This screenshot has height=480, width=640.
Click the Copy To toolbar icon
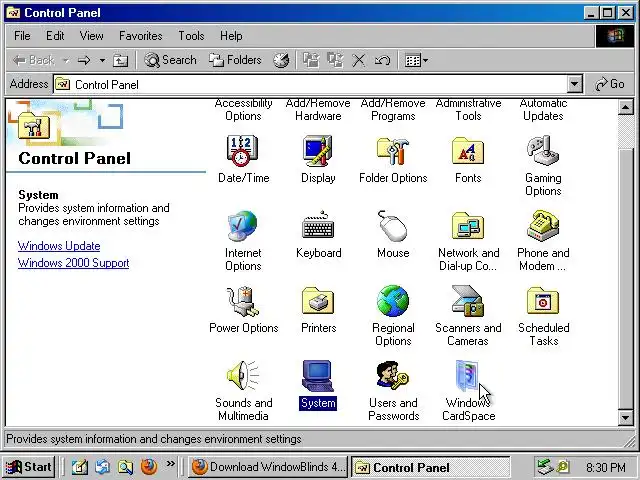336,60
